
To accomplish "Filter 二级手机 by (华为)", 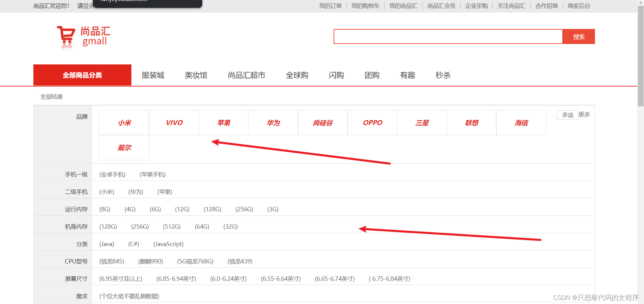I will [x=136, y=192].
